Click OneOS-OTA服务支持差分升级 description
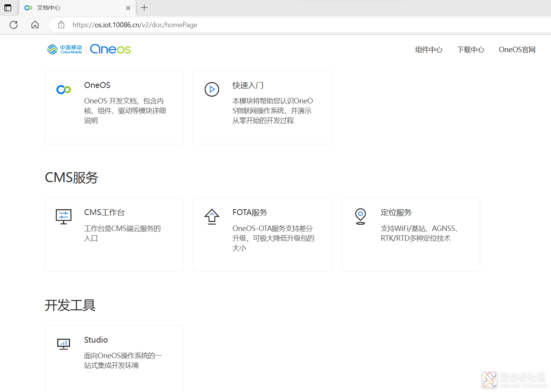The width and height of the screenshot is (551, 392). coord(274,238)
